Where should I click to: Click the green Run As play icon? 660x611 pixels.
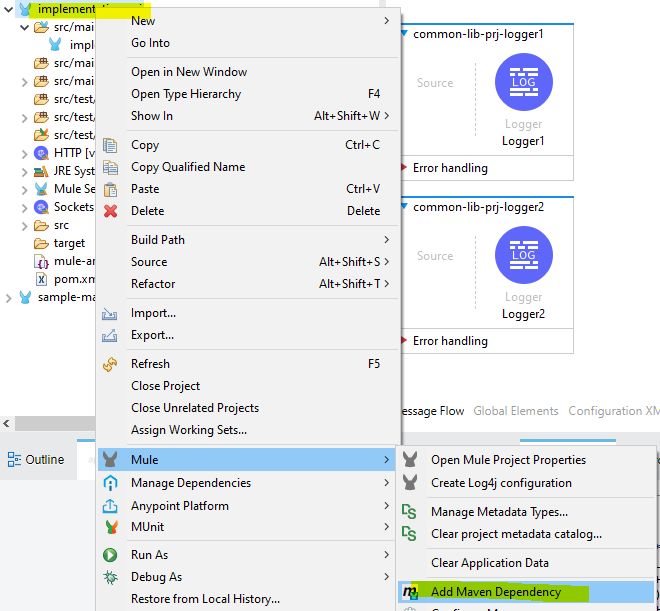click(x=110, y=555)
